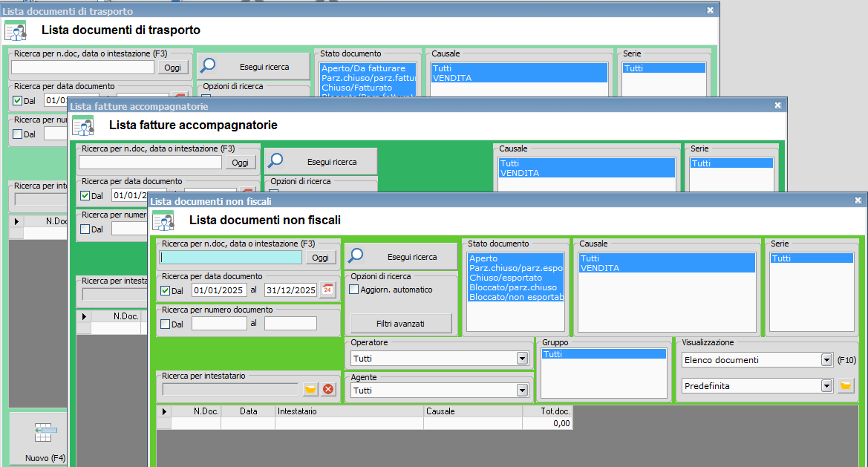Click Esegui ricerca in non fiscali window
The image size is (868, 467).
point(401,257)
